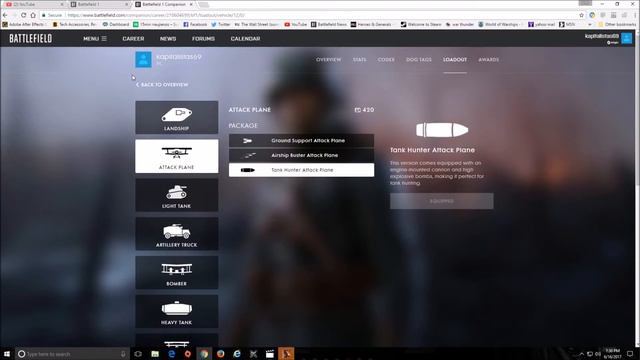This screenshot has width=640, height=360.
Task: Select the Attack Plane vehicle card
Action: [177, 156]
